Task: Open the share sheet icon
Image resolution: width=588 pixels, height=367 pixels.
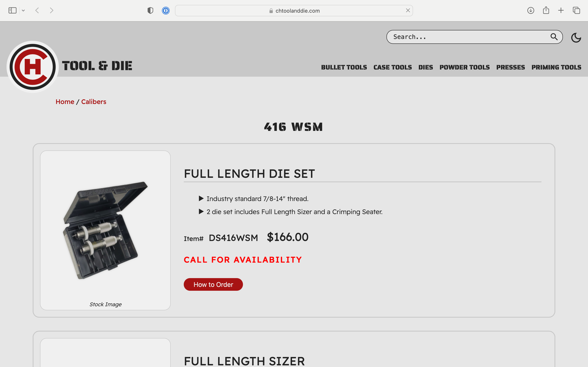Action: point(546,10)
